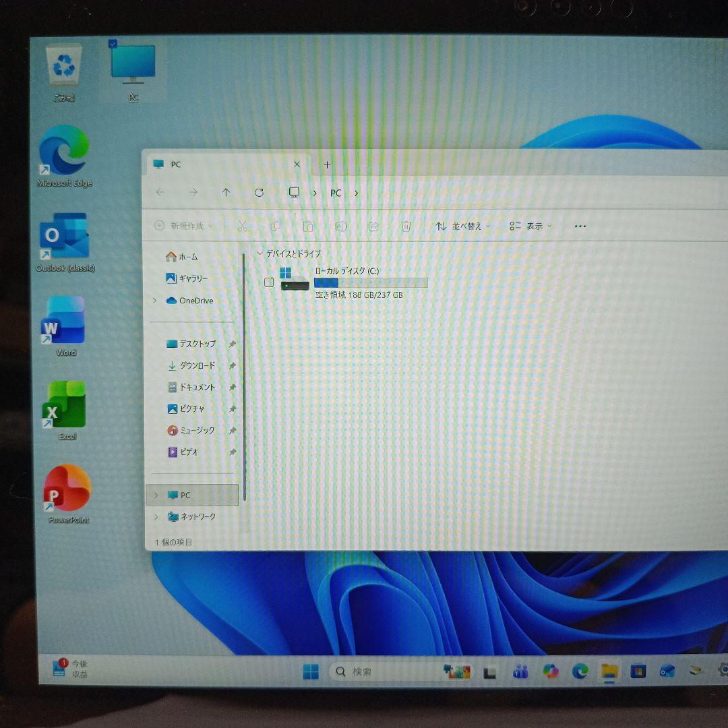Click the Copy icon in the toolbar
The width and height of the screenshot is (728, 728).
(x=276, y=226)
